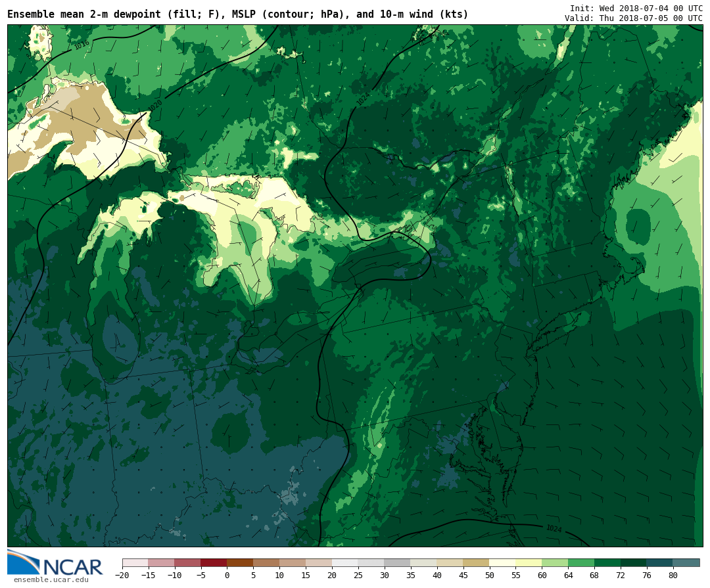
Task: Click the 15 colorbar tick label
Action: [x=306, y=576]
